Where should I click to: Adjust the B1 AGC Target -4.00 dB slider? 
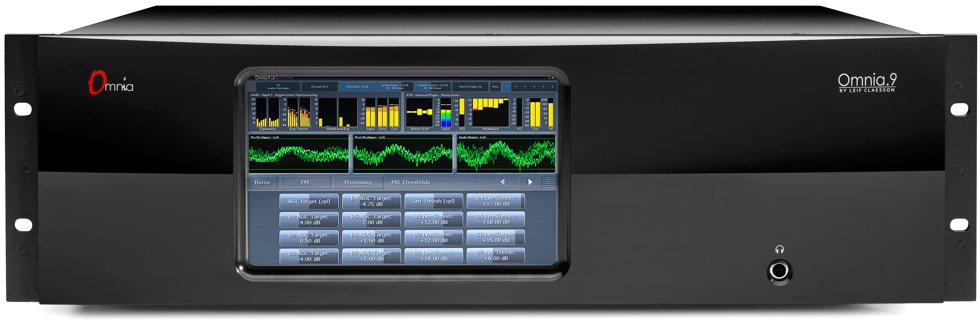coord(309,219)
